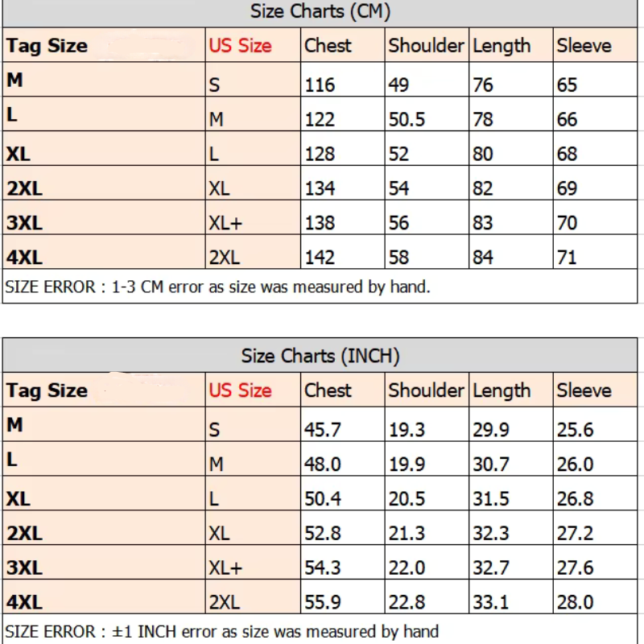Click Sleeve value 69 in CM chart
The width and height of the screenshot is (644, 644).
tap(568, 188)
